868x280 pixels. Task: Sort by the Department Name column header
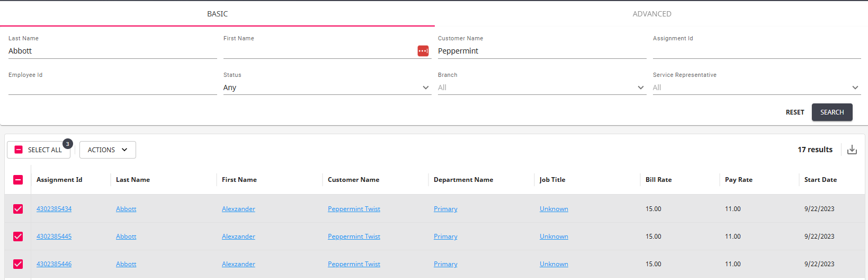tap(463, 180)
